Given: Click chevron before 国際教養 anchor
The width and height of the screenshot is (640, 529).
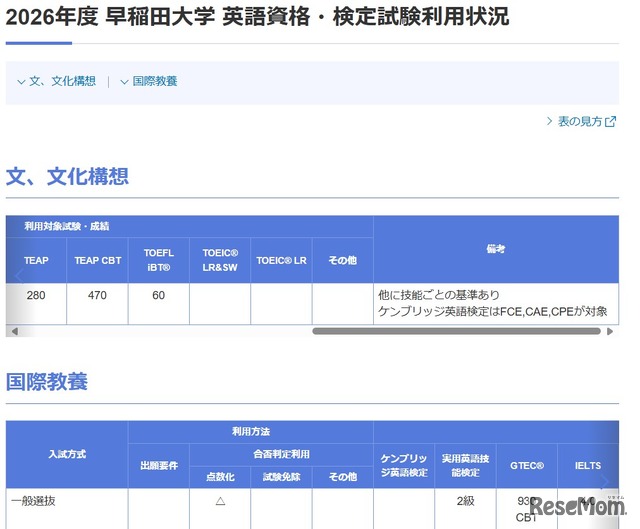Looking at the screenshot, I should [x=124, y=82].
